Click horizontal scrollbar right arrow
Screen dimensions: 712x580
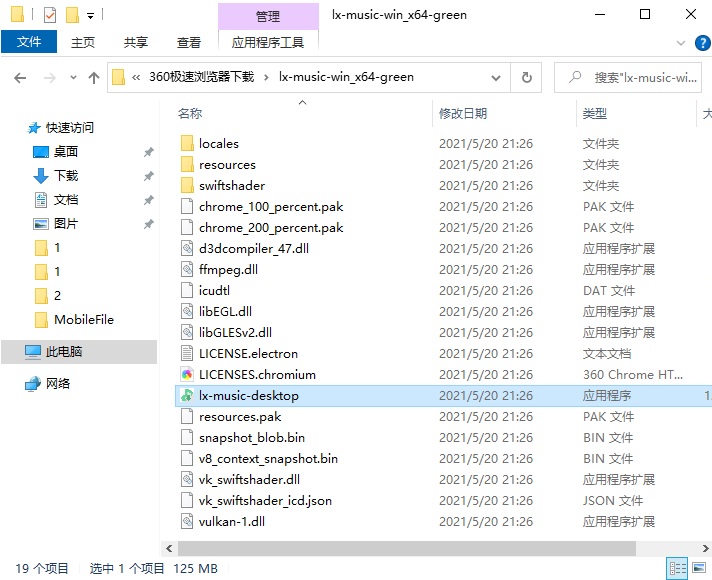pos(706,549)
